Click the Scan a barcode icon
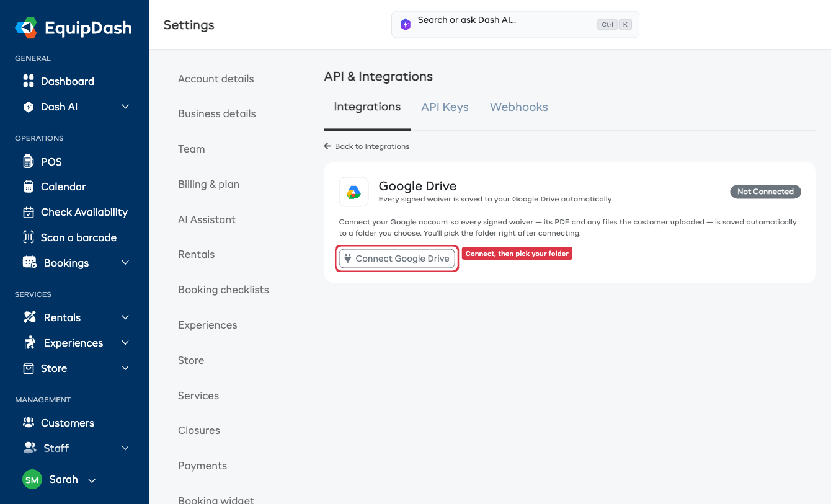 click(x=29, y=237)
